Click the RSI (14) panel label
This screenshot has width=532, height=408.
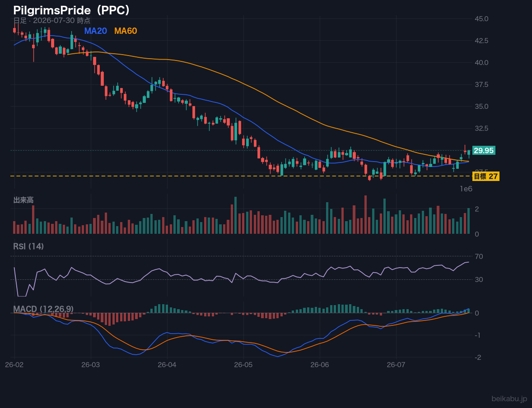(x=28, y=246)
